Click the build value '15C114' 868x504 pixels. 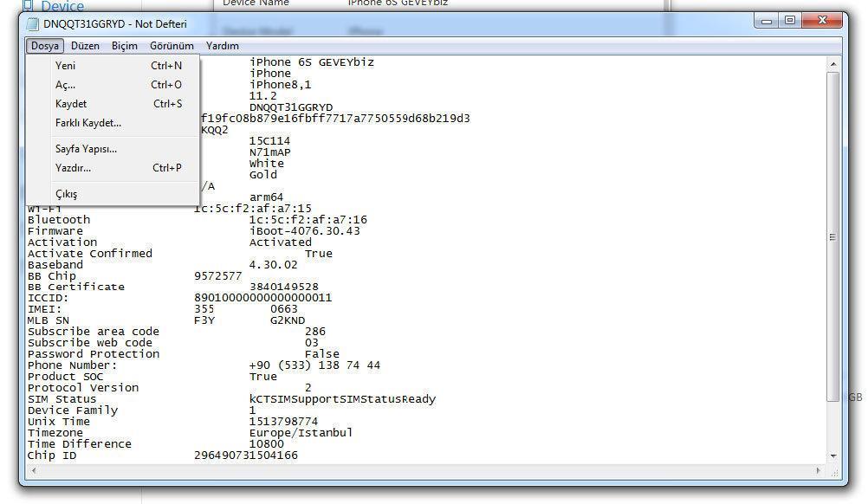269,140
